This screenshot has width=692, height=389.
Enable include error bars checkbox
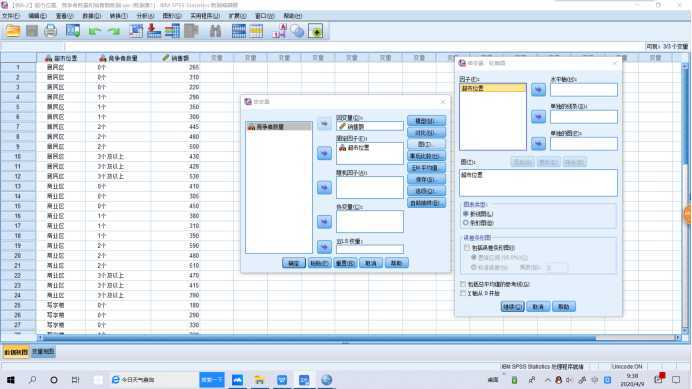(x=467, y=248)
